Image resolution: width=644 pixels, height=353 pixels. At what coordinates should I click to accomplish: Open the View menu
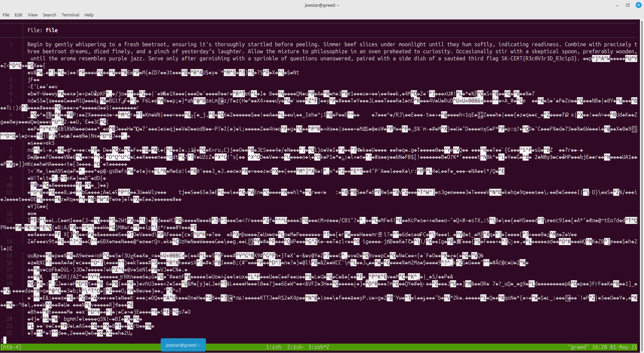point(33,15)
